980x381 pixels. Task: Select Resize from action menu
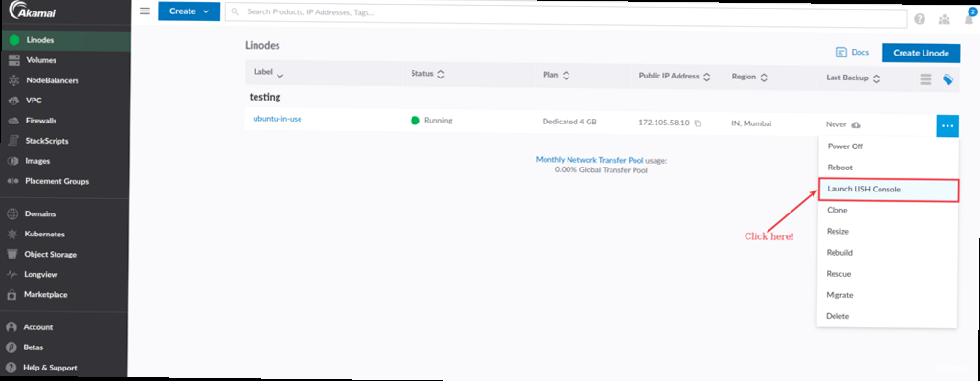pyautogui.click(x=887, y=232)
